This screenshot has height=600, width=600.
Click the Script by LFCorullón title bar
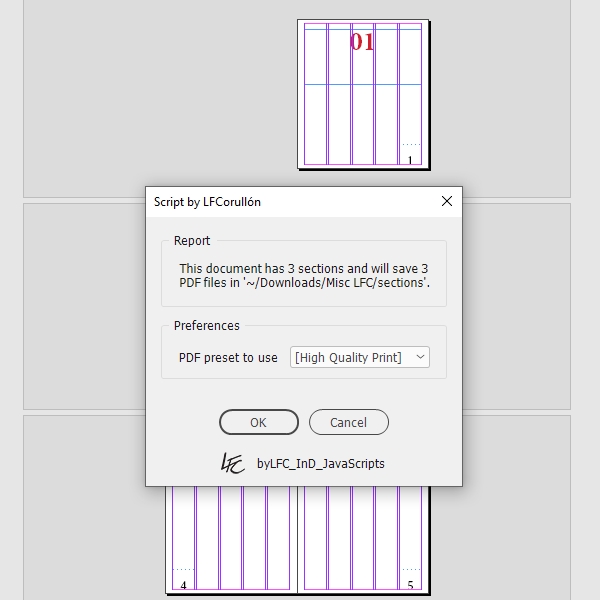[295, 202]
